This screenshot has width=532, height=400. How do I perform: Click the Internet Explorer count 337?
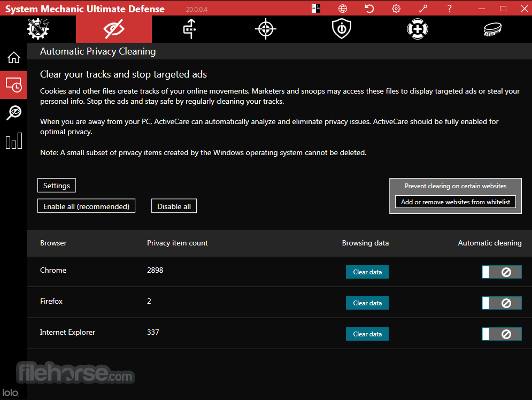(x=153, y=332)
